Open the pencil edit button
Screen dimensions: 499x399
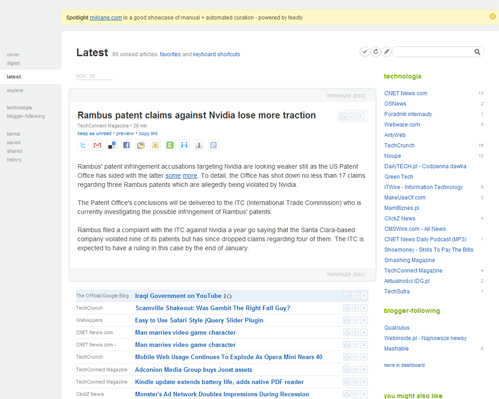(x=387, y=52)
